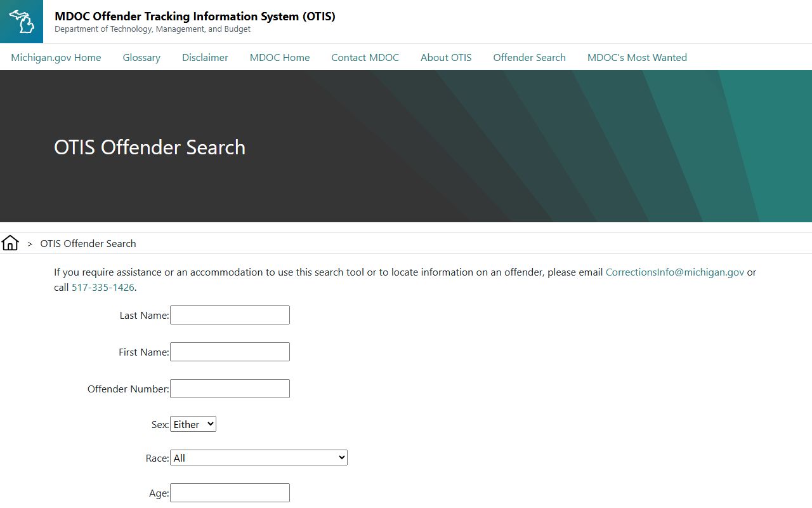Click the OTIS Offender Search banner heading
Viewport: 812px width, 508px height.
pos(150,147)
